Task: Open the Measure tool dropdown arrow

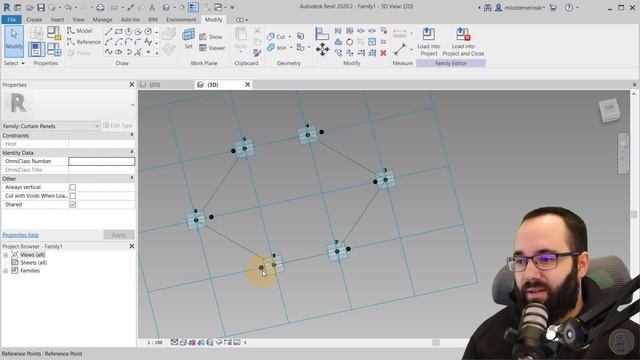Action: (411, 49)
